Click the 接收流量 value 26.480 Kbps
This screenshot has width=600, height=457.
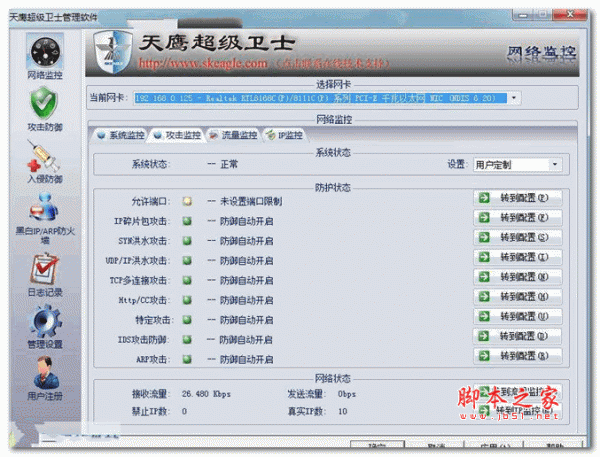pyautogui.click(x=206, y=394)
